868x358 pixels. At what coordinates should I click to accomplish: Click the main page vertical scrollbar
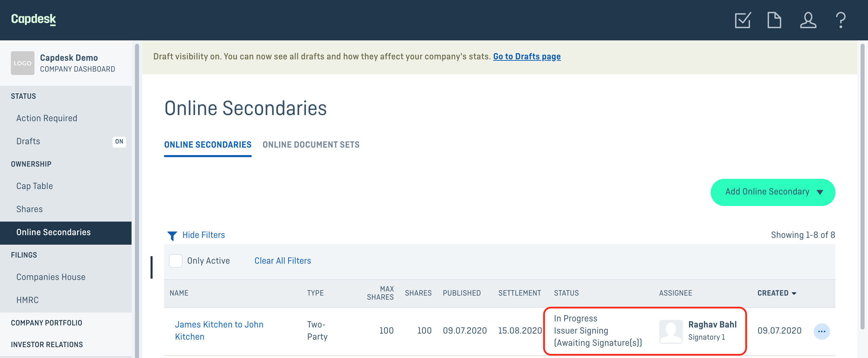[863, 187]
